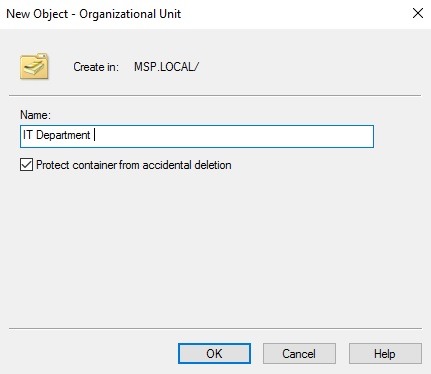Click the 'Name:' label
Viewport: 431px width, 374px height.
coord(35,115)
